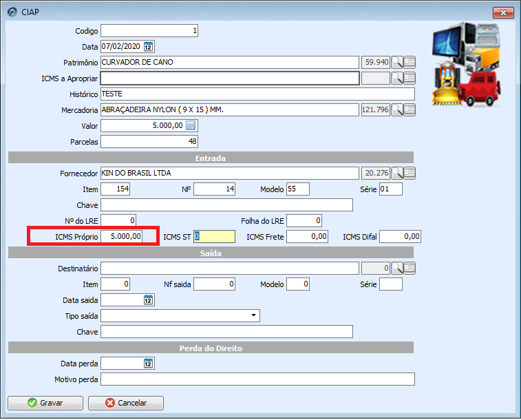Search Patrimônio with the magnifier icon
The image size is (521, 420).
pyautogui.click(x=397, y=62)
